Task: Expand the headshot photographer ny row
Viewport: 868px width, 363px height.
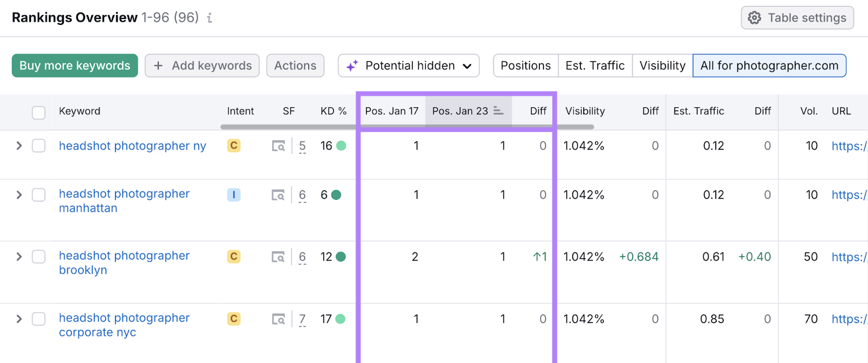Action: [19, 146]
